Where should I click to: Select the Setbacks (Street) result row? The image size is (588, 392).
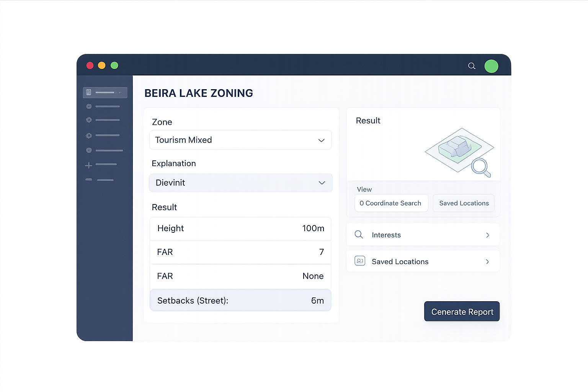(x=240, y=300)
